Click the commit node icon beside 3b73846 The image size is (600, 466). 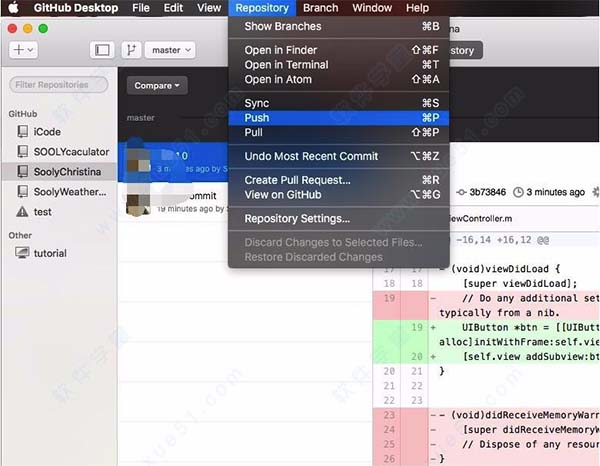[461, 192]
